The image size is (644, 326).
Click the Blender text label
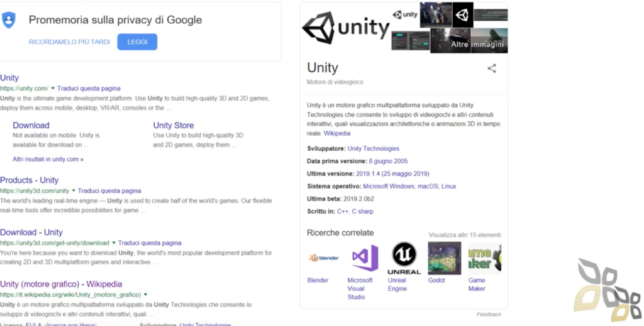(318, 281)
